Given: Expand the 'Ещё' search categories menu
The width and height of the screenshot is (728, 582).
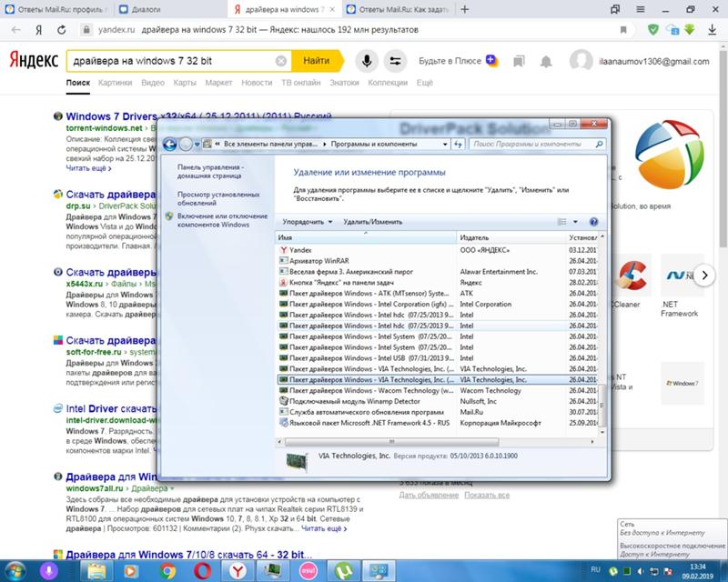Looking at the screenshot, I should 424,83.
